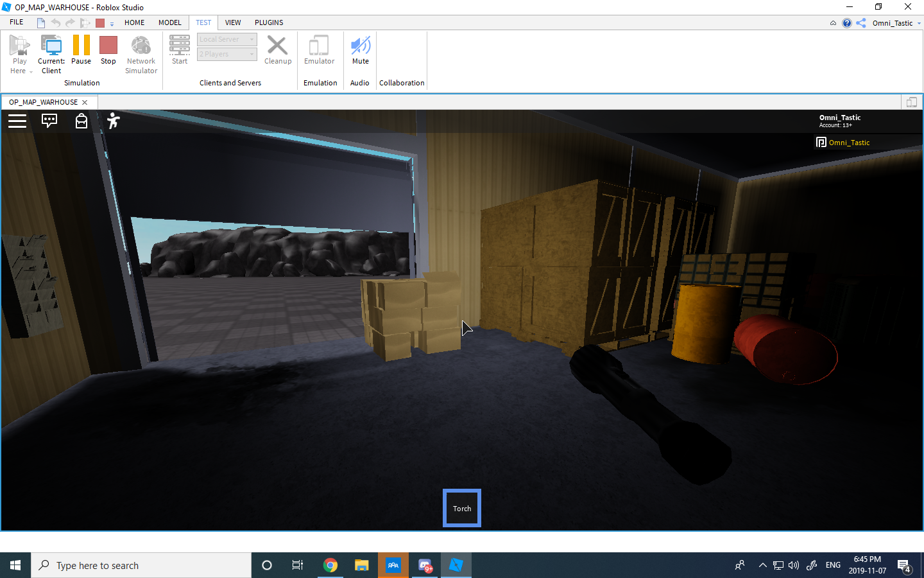This screenshot has width=924, height=578.
Task: Run Cleanup for clients and servers
Action: coord(277,51)
